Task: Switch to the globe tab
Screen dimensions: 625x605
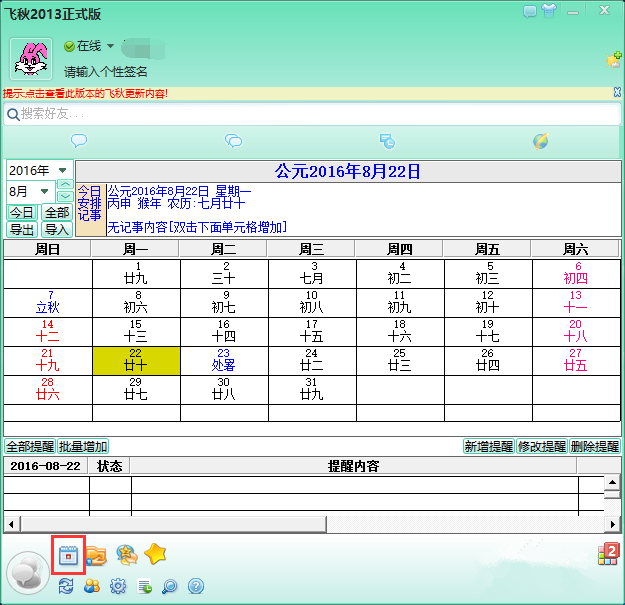Action: [x=540, y=141]
